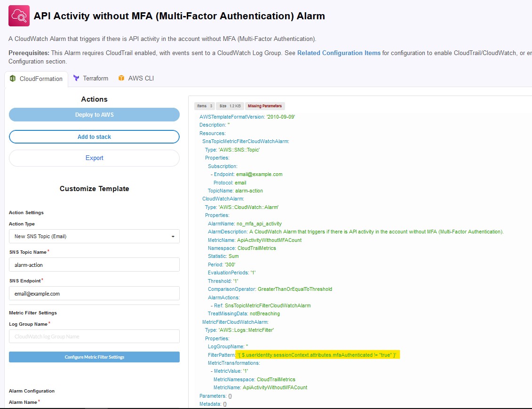This screenshot has width=532, height=409.
Task: Click the highlighted FilterPattern value
Action: (x=318, y=354)
